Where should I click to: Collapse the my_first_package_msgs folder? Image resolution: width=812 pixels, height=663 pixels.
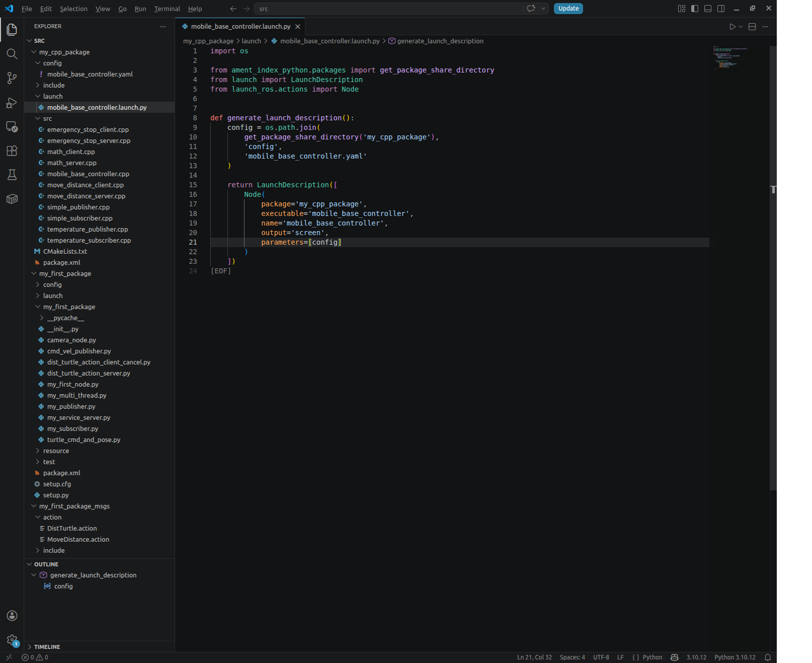[x=34, y=506]
